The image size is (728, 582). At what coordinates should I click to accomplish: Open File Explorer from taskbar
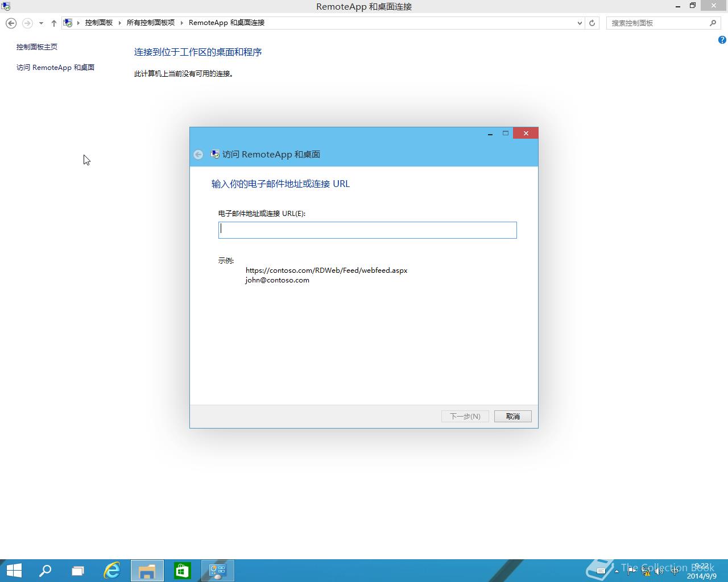point(147,571)
